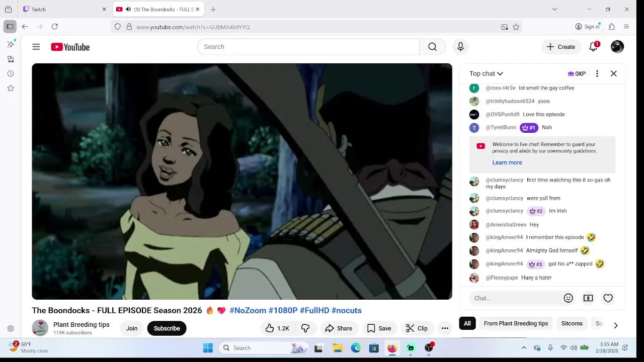Click the YouTube search magnifier button
644x362 pixels.
(x=432, y=47)
